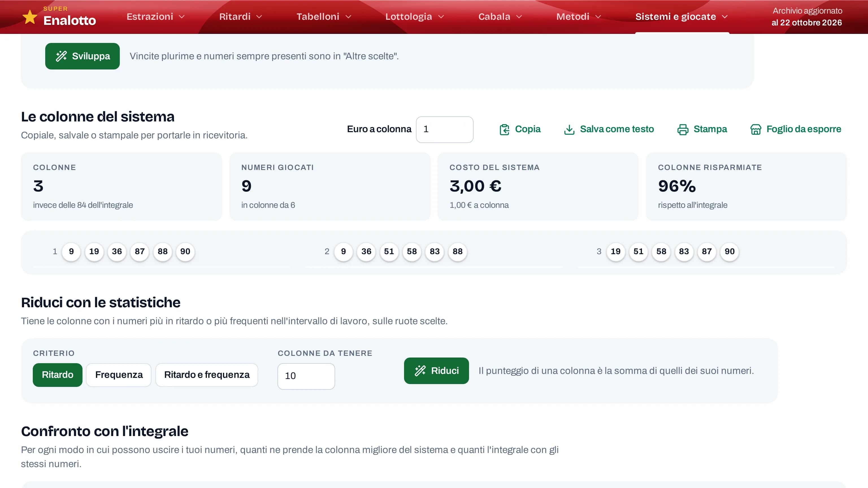Select the Frequenza criterion
Viewport: 868px width, 488px height.
(119, 375)
